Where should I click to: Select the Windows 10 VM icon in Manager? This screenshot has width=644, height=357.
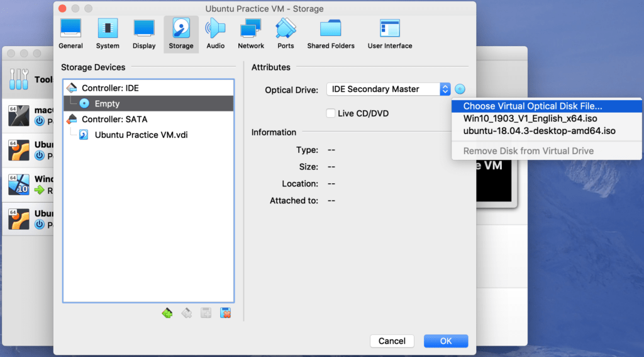coord(19,184)
